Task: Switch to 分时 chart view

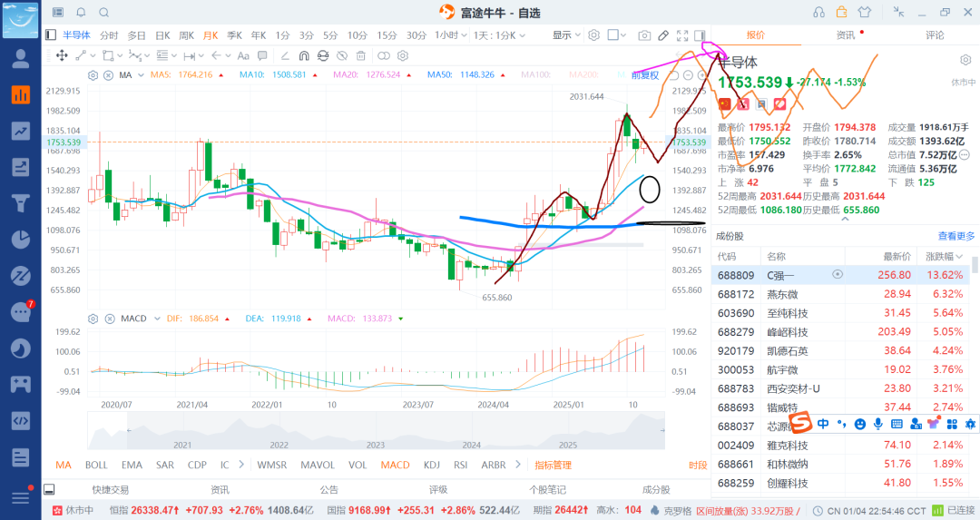Action: pos(109,35)
